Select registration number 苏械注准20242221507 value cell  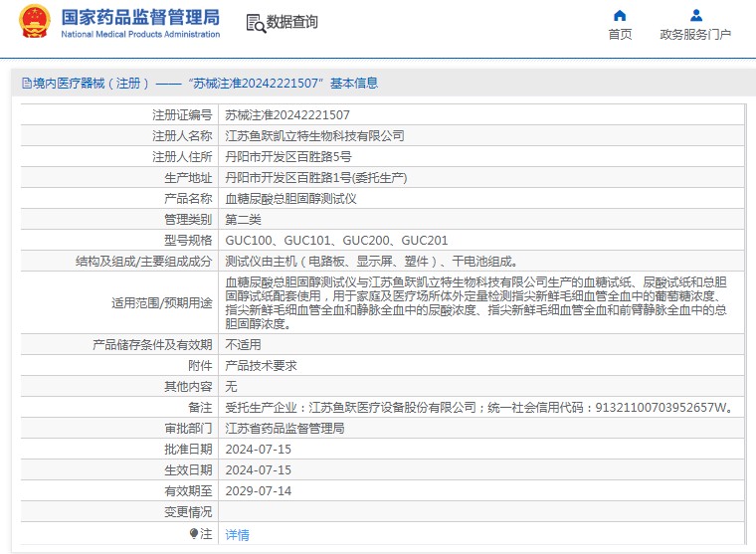[287, 115]
